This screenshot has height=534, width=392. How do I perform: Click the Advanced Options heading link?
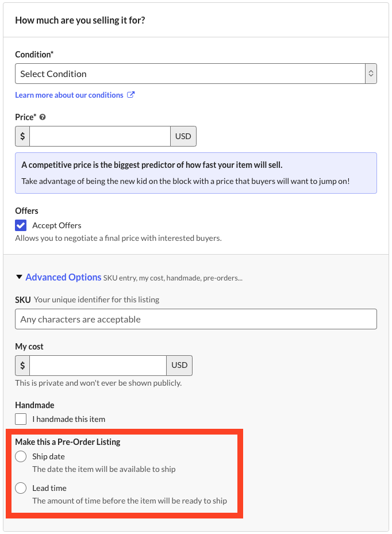[63, 278]
